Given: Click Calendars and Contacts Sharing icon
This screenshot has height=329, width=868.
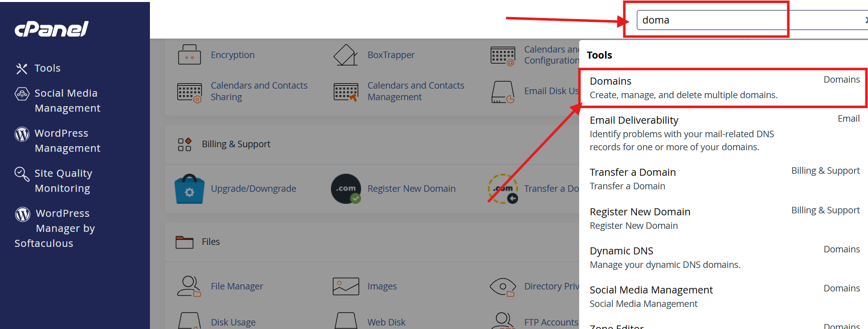Looking at the screenshot, I should [190, 92].
